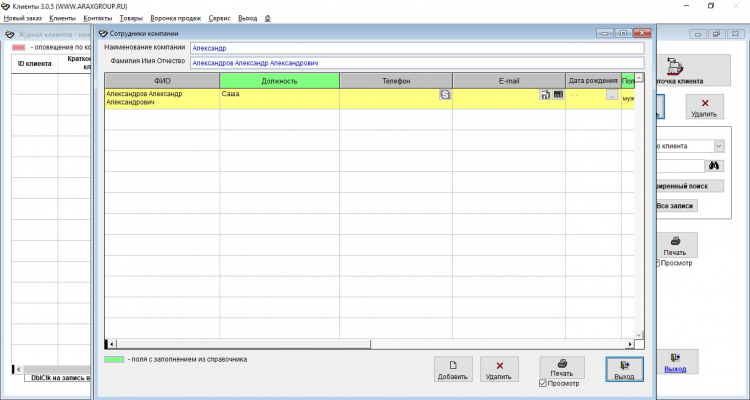Screen dimensions: 750x400
Task: Click Должность column header
Action: pyautogui.click(x=279, y=81)
